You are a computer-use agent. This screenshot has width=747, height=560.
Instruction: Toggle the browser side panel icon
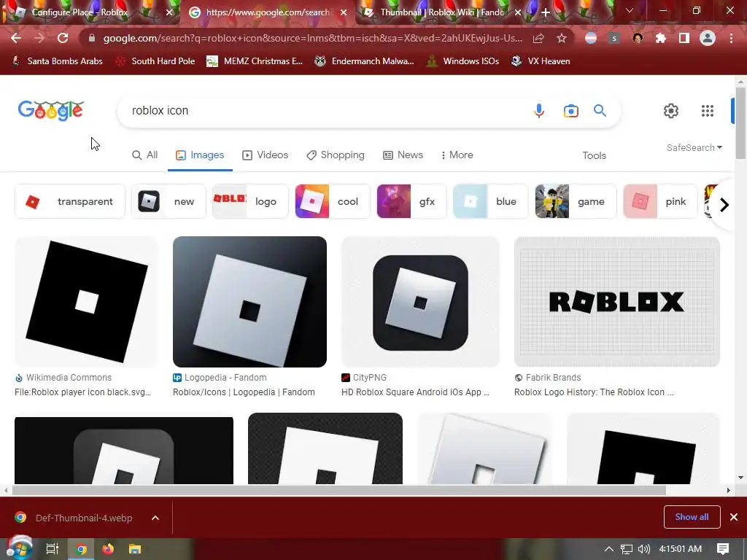(684, 38)
